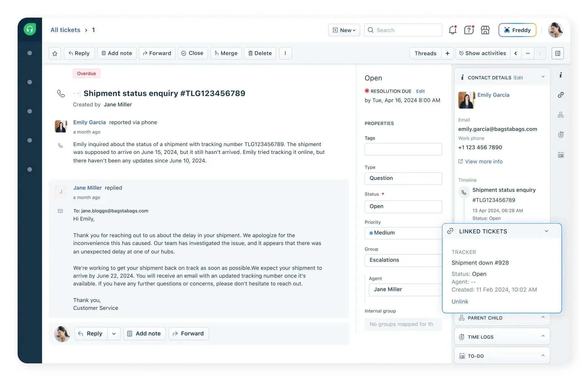Click Unlink under tracker Shipment down #928
588x381 pixels.
tap(460, 301)
